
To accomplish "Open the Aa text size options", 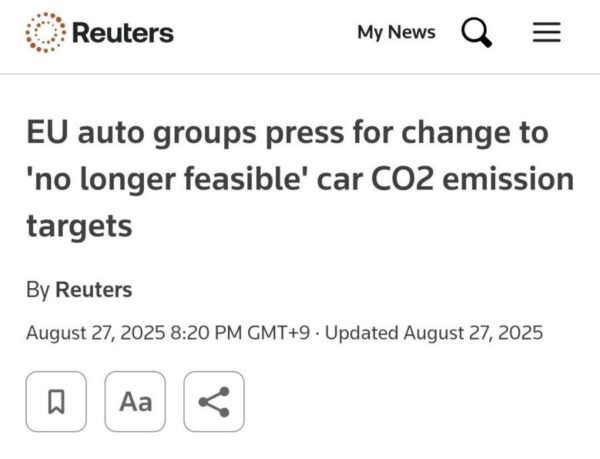I will click(x=135, y=402).
